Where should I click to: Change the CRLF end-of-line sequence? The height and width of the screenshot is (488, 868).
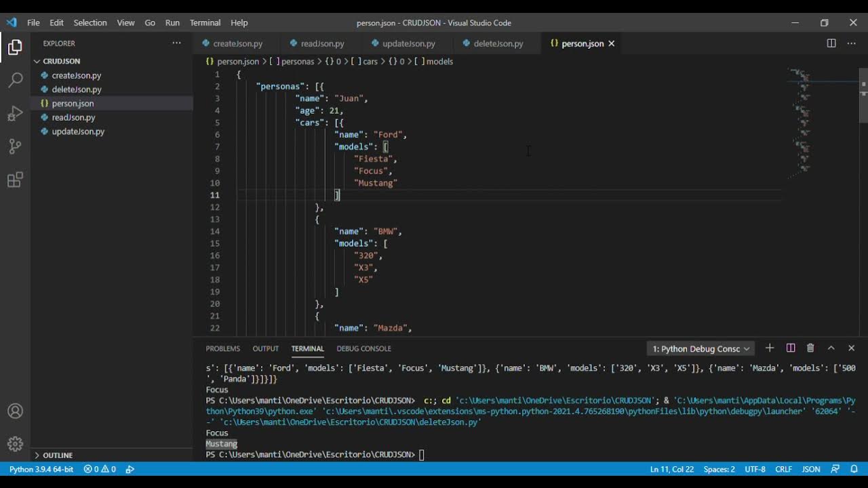(783, 469)
